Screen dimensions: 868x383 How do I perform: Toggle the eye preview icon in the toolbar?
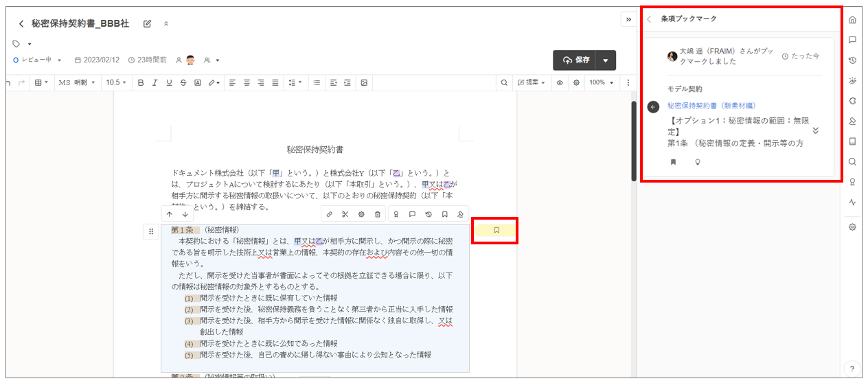[560, 82]
